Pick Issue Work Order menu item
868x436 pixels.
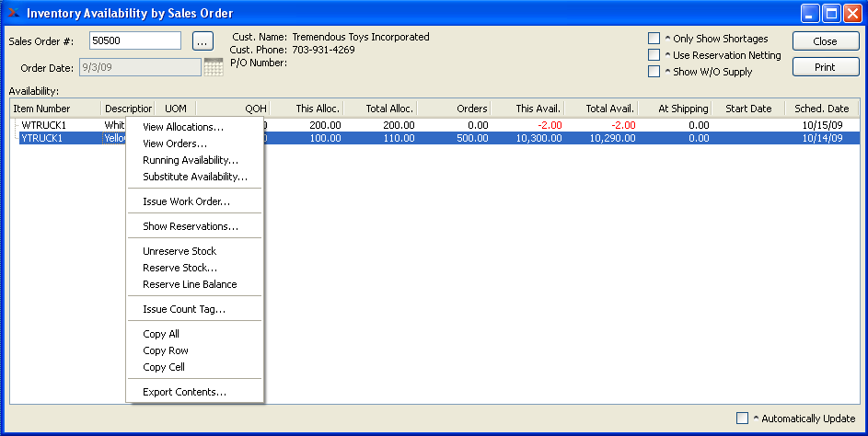pos(187,201)
